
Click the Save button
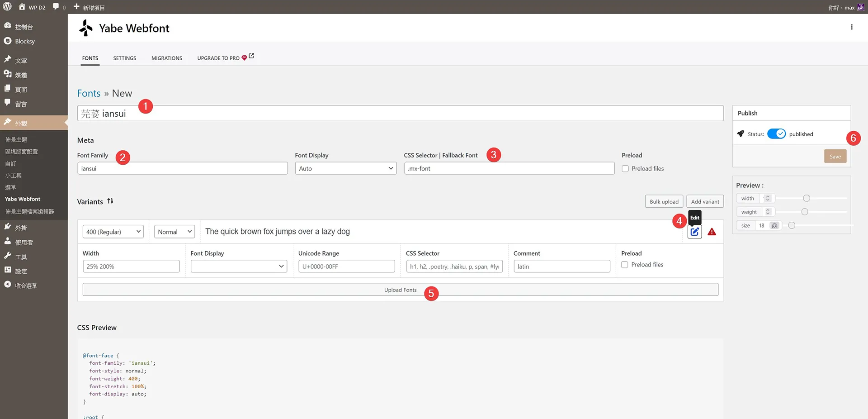pos(835,157)
